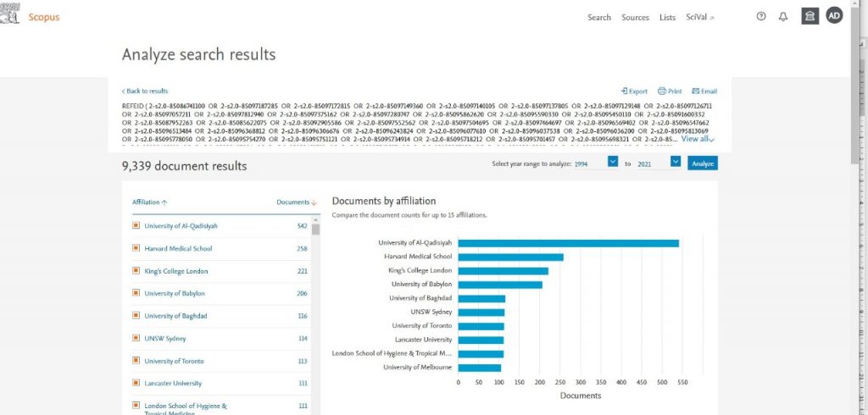Open the help question mark icon
The image size is (868, 415).
point(761,17)
